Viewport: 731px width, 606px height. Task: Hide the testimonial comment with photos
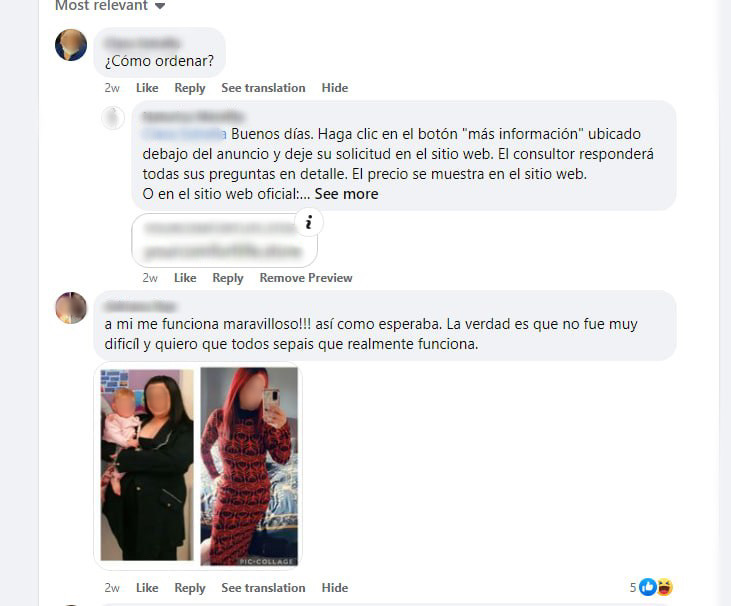(335, 588)
